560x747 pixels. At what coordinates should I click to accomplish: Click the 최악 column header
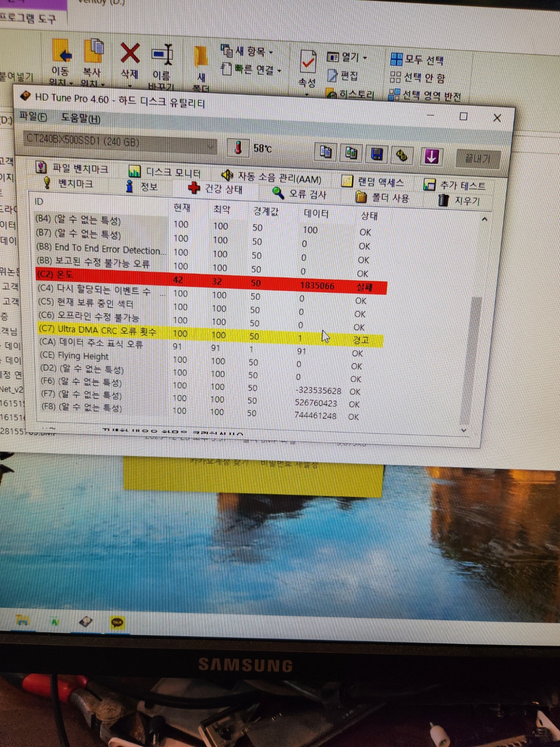tap(221, 209)
